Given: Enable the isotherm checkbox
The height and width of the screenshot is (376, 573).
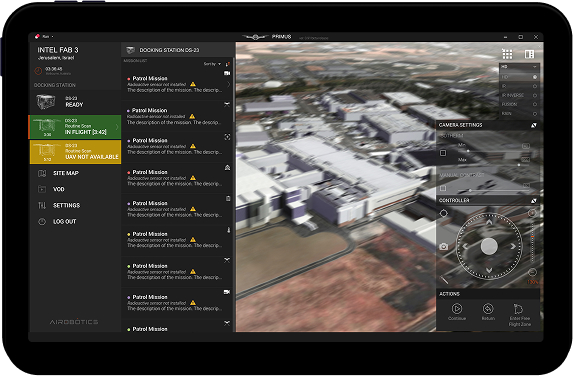Looking at the screenshot, I should [443, 153].
